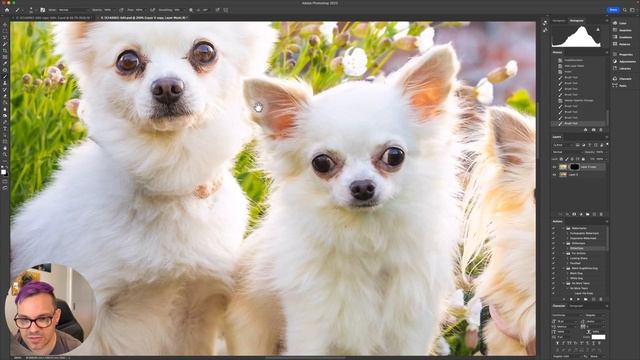
Task: Switch to the first document tab
Action: pos(53,18)
